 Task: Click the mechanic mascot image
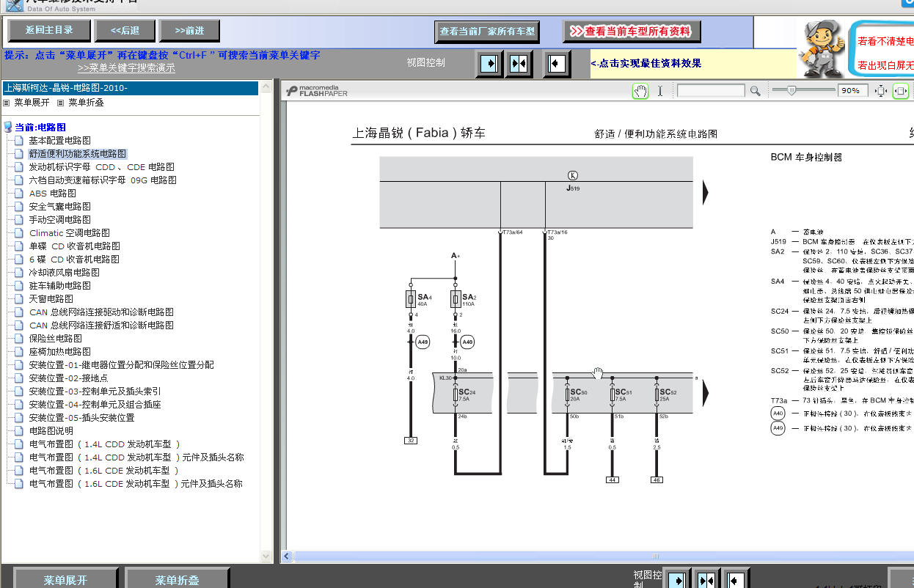coord(822,48)
